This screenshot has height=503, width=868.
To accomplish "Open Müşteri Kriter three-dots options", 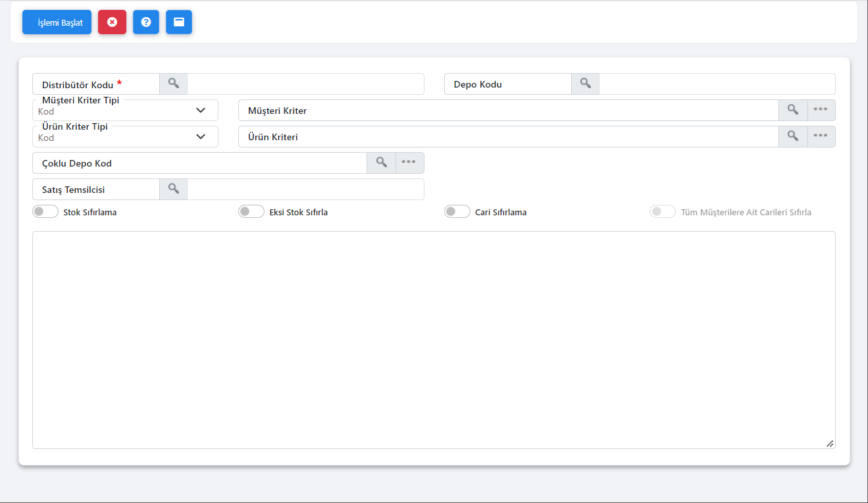I will click(821, 110).
